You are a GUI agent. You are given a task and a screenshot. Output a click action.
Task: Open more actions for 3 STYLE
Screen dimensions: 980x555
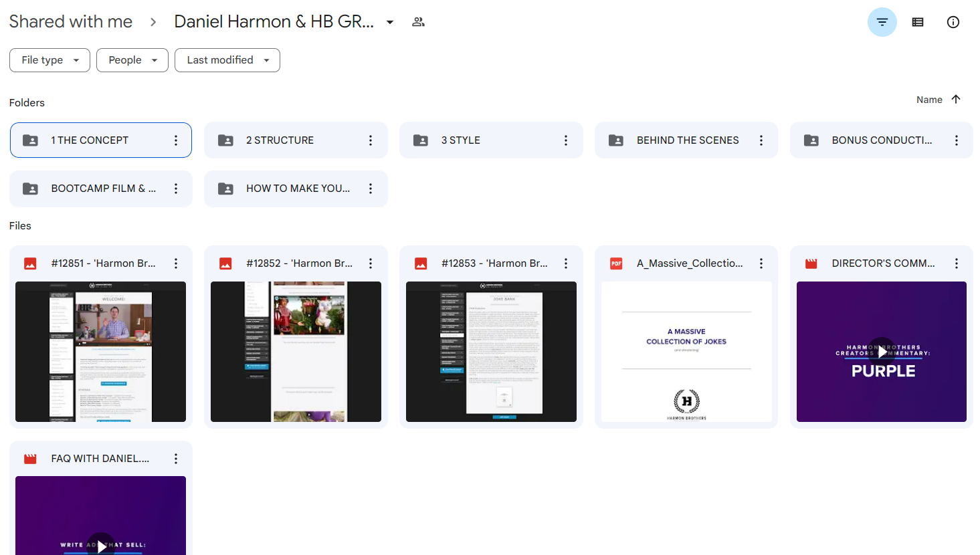click(x=566, y=140)
